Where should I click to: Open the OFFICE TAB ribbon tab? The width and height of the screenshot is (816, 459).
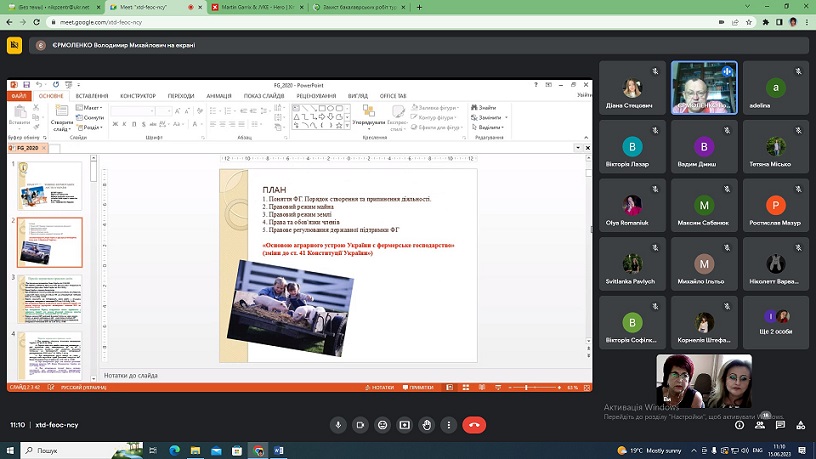click(x=393, y=96)
